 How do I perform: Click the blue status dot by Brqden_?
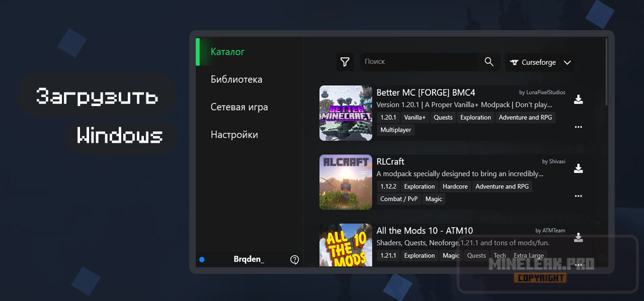click(x=202, y=259)
